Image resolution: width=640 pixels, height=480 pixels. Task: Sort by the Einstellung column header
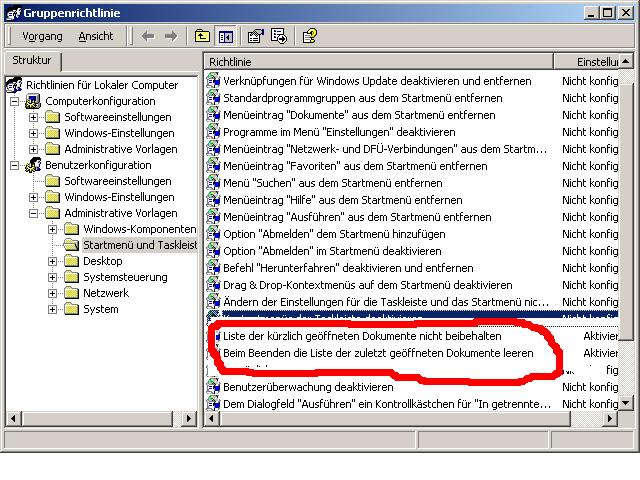tap(587, 62)
